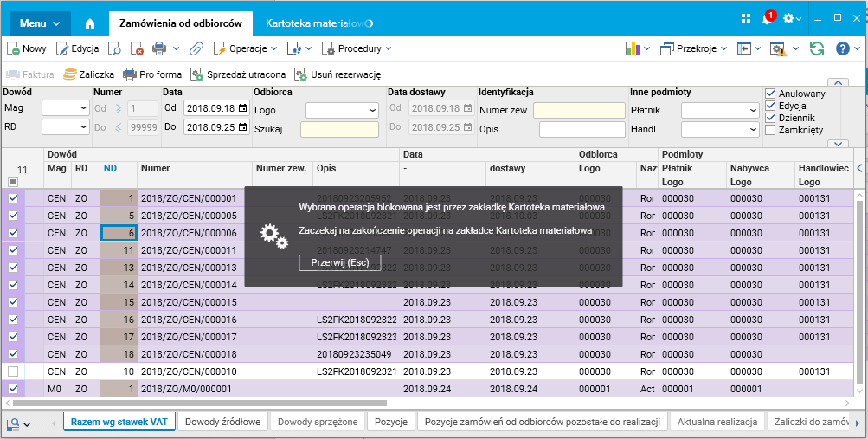Click the printer icon in the toolbar
Screen dimensions: 868x439
[x=159, y=48]
